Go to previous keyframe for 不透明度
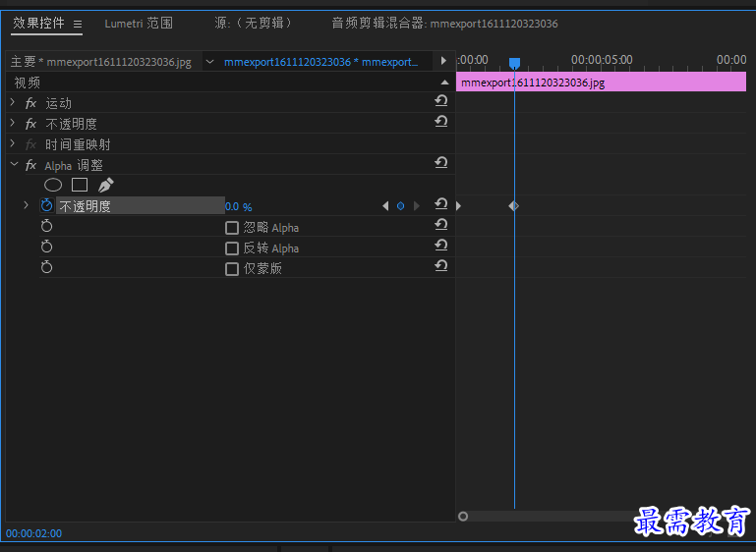 tap(385, 206)
